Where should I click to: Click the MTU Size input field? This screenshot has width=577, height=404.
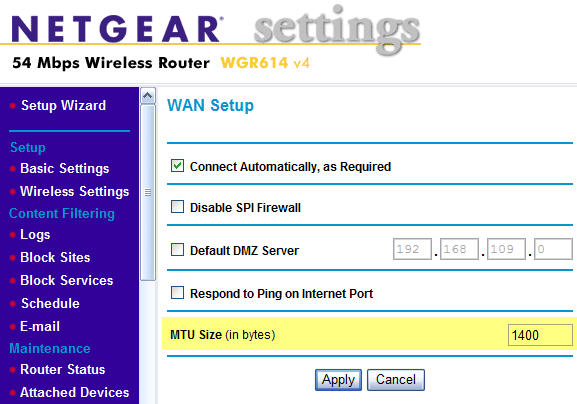[540, 335]
